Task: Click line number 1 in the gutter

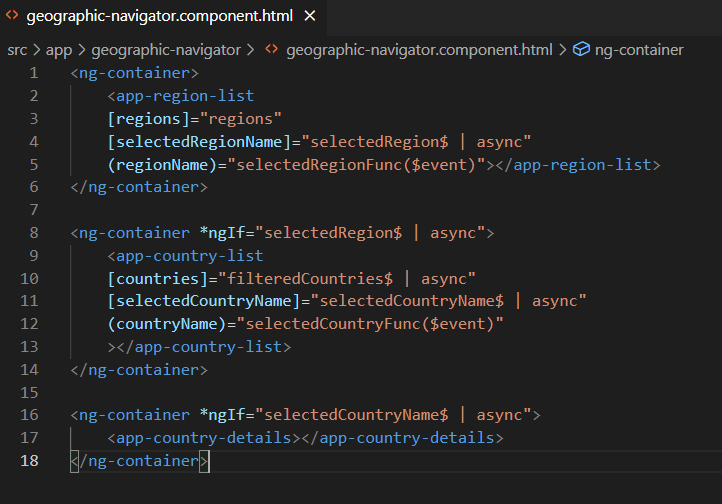Action: [34, 73]
